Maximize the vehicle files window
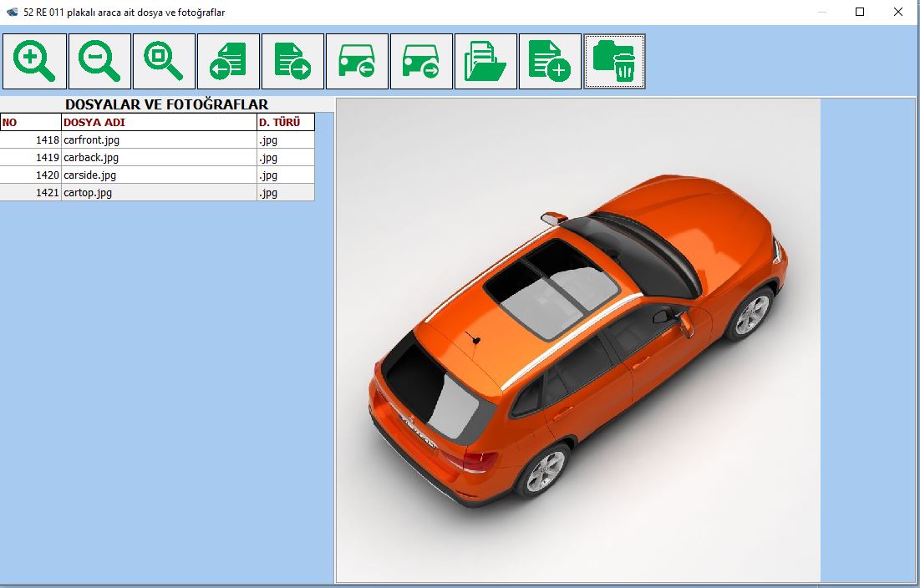 tap(860, 12)
